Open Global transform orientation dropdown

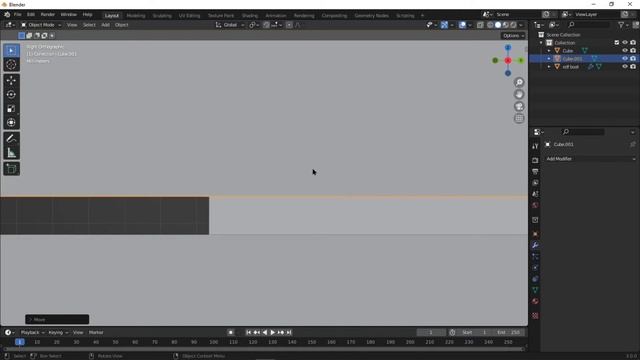tap(230, 25)
